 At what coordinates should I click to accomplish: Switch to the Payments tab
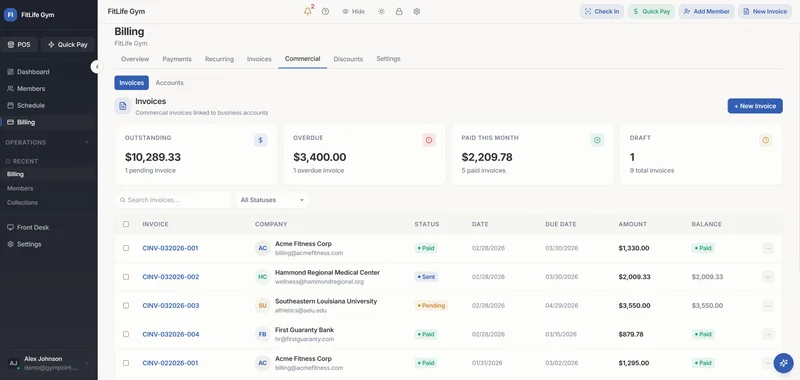(x=177, y=59)
